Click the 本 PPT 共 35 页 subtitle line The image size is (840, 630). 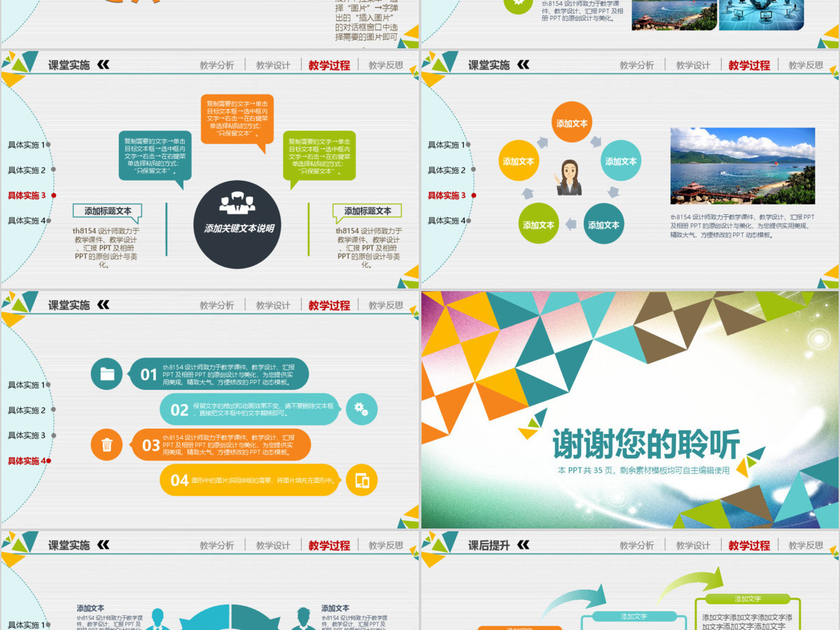643,471
